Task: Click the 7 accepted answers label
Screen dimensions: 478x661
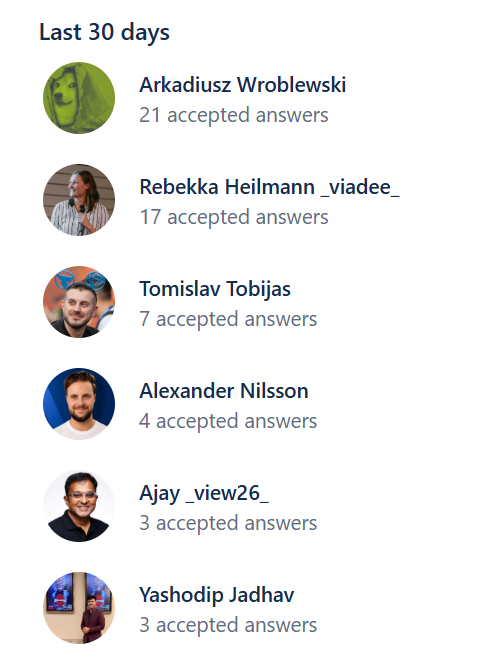Action: click(x=228, y=320)
